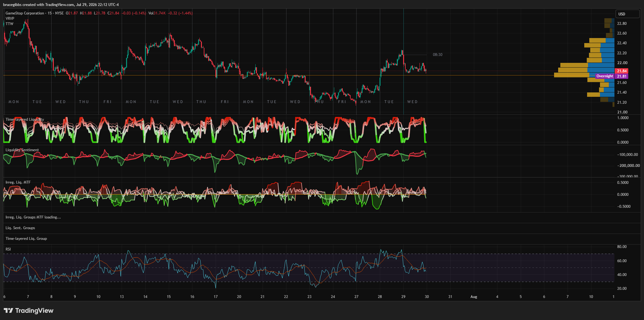644x320 pixels.
Task: Click the GameStop Corporation symbol title
Action: click(x=25, y=13)
